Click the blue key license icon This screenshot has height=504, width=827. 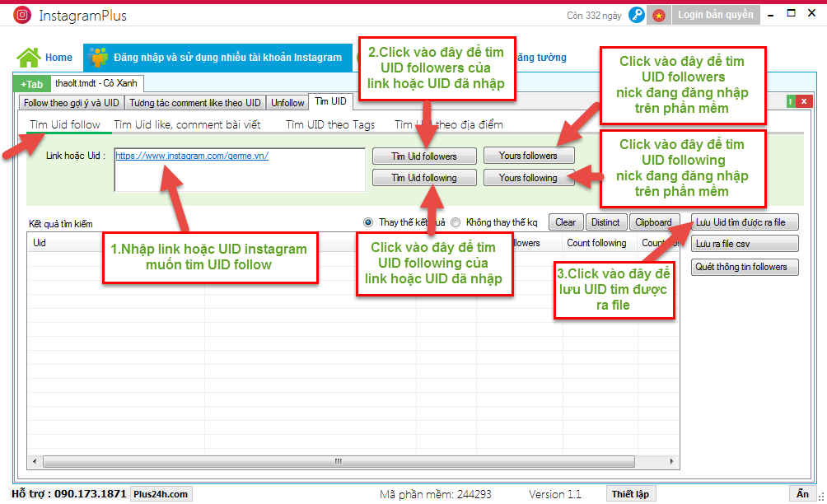637,16
